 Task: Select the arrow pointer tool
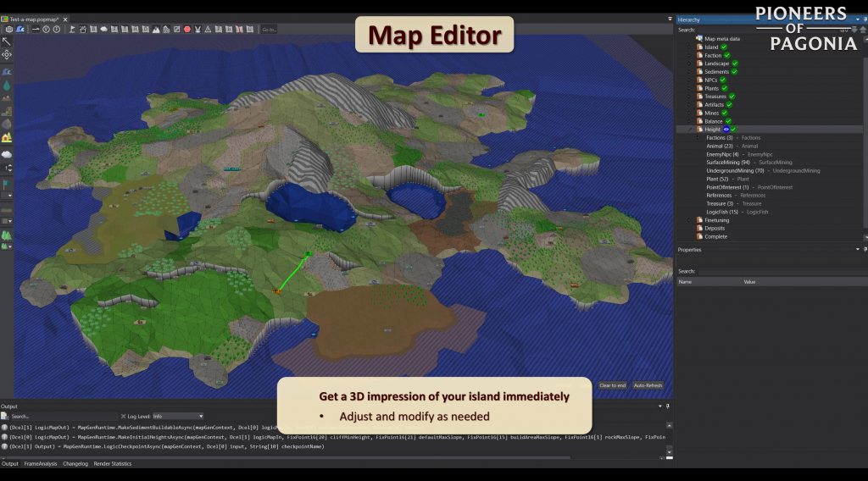click(x=7, y=41)
